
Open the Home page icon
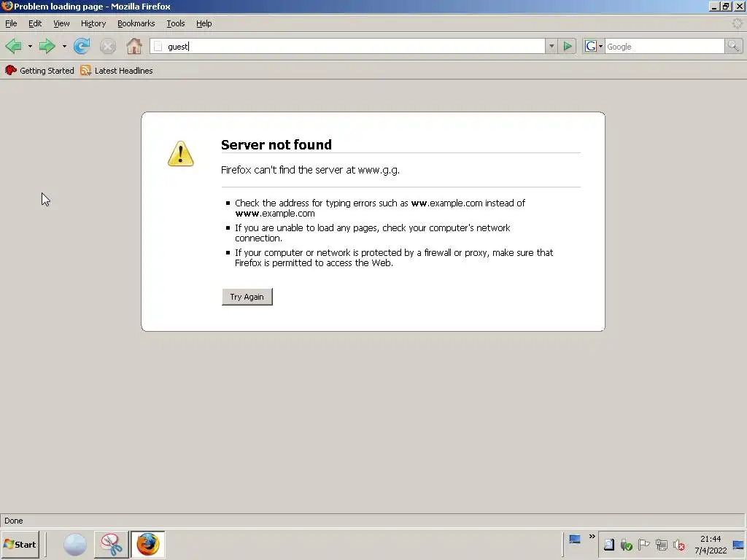tap(134, 46)
